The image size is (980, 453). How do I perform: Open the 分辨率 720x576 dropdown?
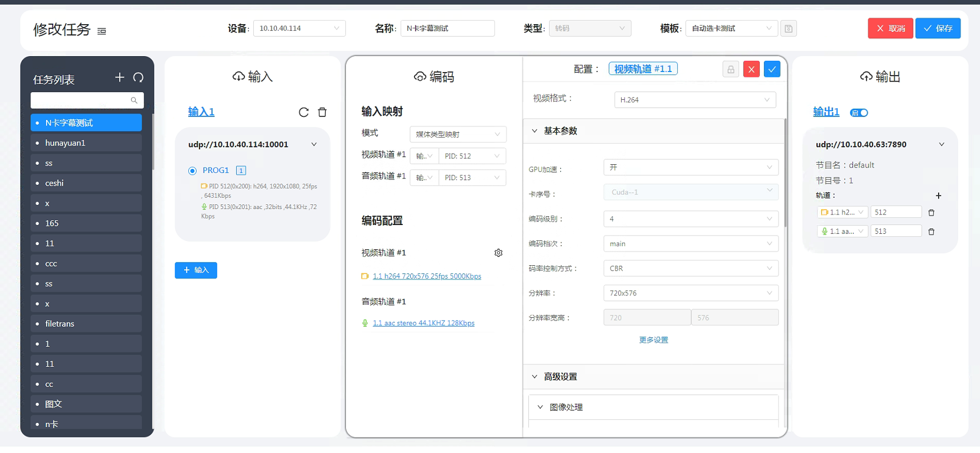[x=691, y=294]
